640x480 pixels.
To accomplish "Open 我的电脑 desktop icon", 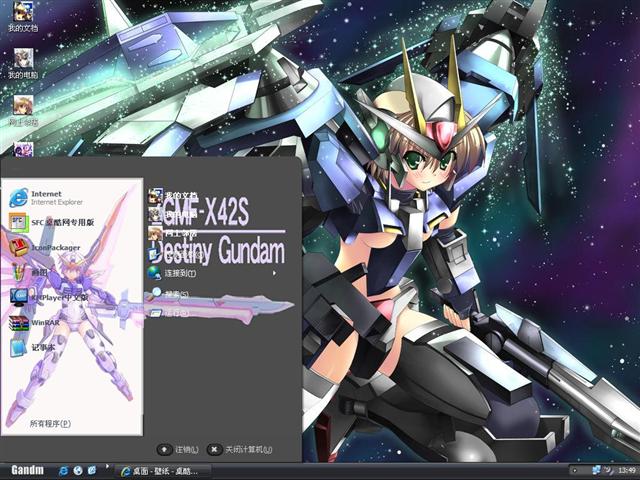I will point(23,64).
